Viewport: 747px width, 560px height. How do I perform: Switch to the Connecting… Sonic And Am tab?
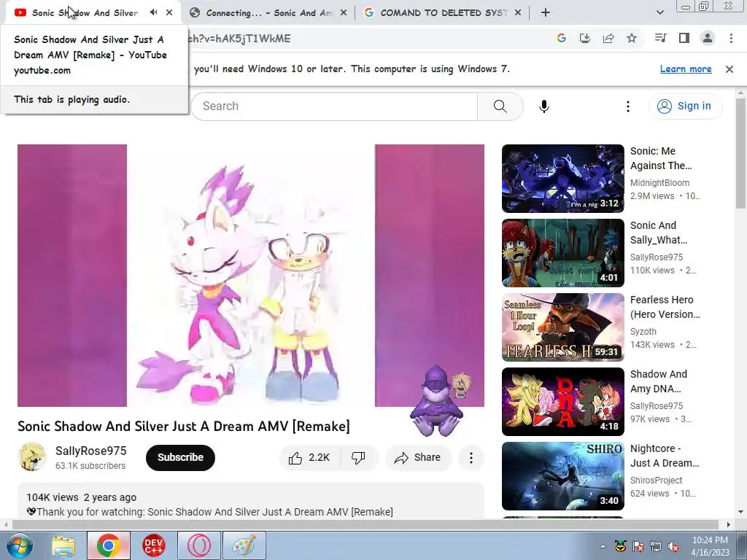pyautogui.click(x=268, y=13)
